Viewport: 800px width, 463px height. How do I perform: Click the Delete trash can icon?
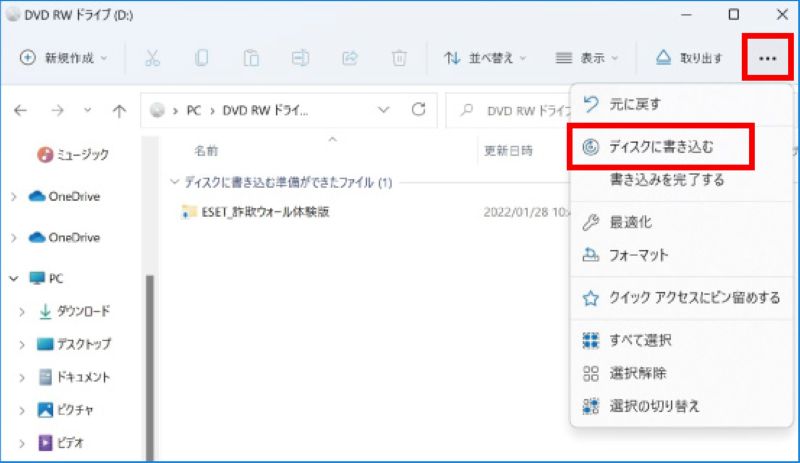(399, 58)
